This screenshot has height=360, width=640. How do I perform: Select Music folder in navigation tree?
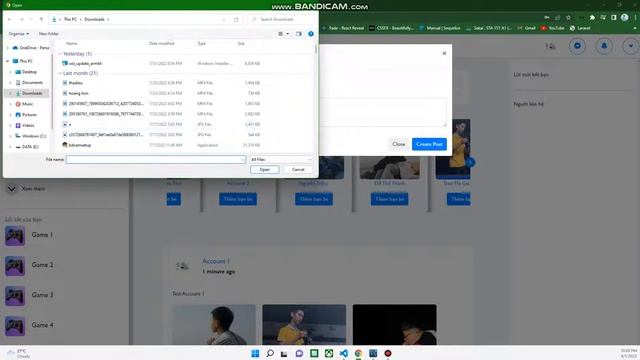24,104
